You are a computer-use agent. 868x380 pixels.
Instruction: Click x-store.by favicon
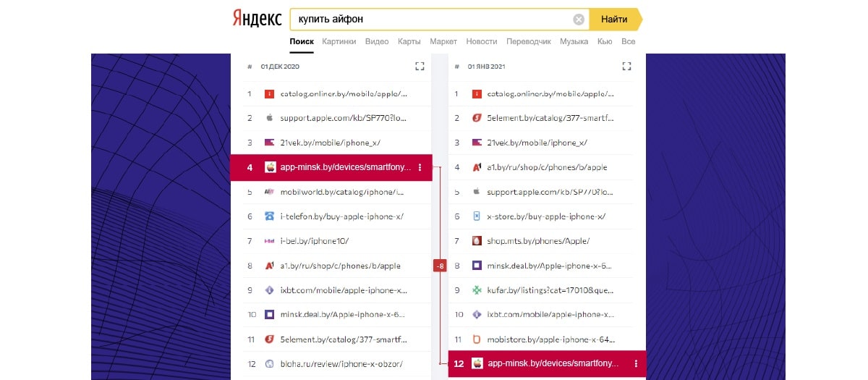click(x=477, y=216)
